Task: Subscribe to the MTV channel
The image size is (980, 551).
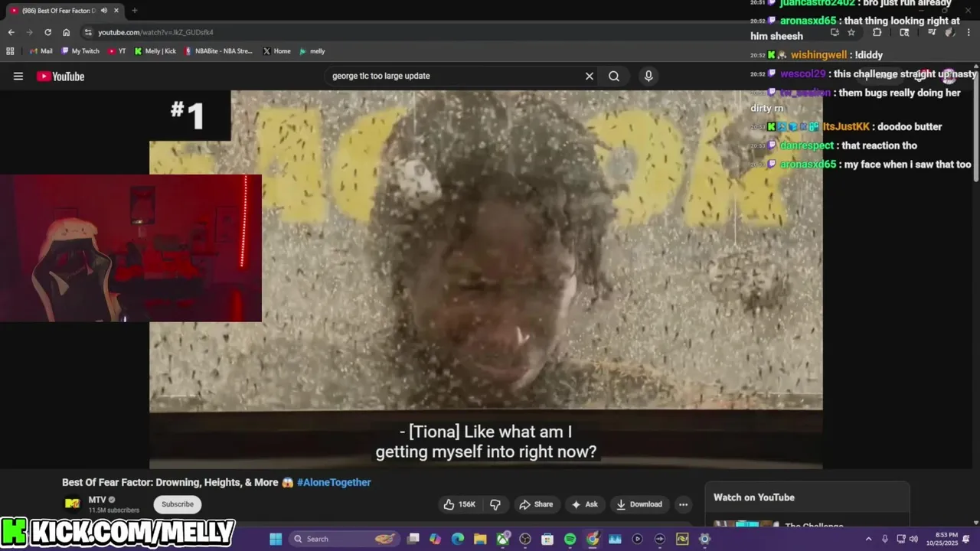Action: pyautogui.click(x=178, y=504)
